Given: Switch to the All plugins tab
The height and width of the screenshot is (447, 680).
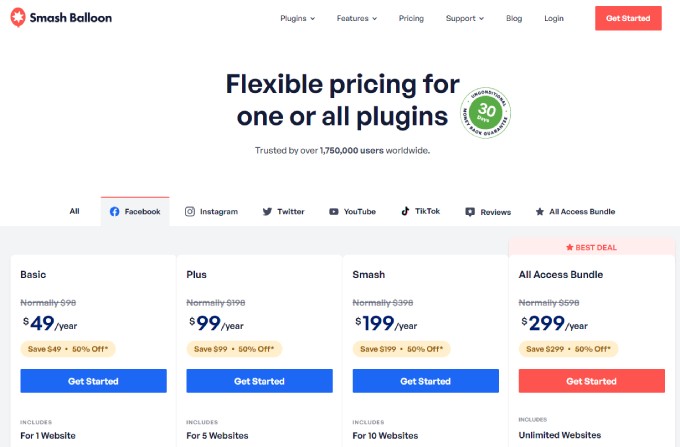Looking at the screenshot, I should (74, 212).
